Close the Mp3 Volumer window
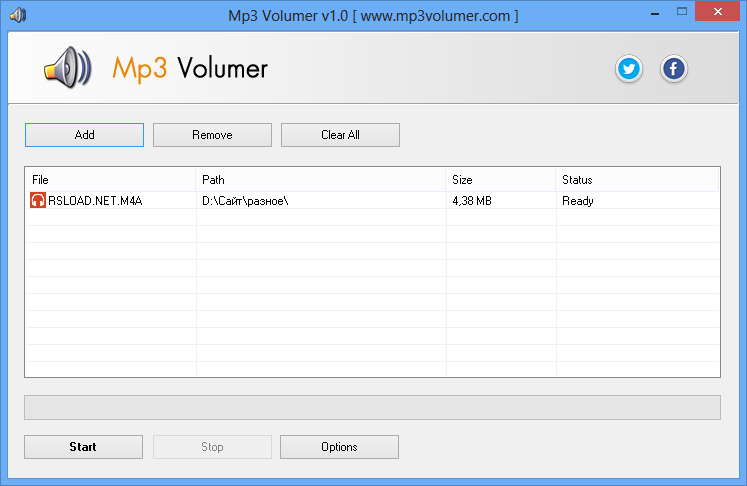This screenshot has width=747, height=486. pos(717,12)
